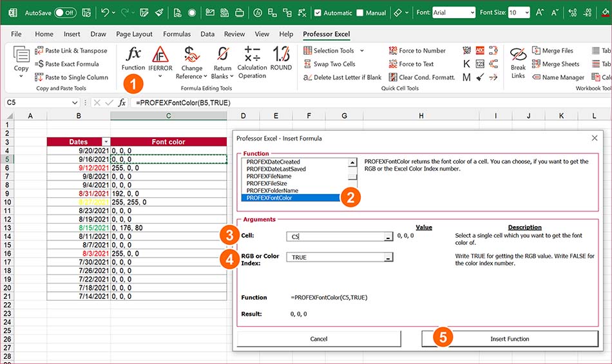
Task: Click Force to Text
Action: point(412,64)
